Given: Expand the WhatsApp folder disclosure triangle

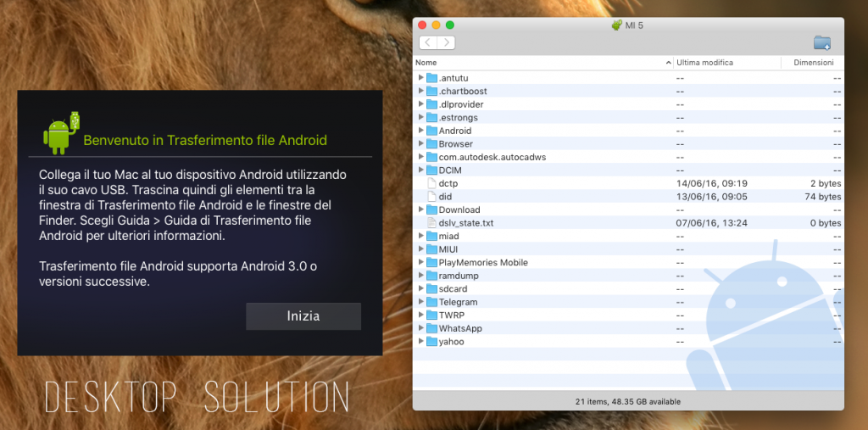Looking at the screenshot, I should [421, 328].
